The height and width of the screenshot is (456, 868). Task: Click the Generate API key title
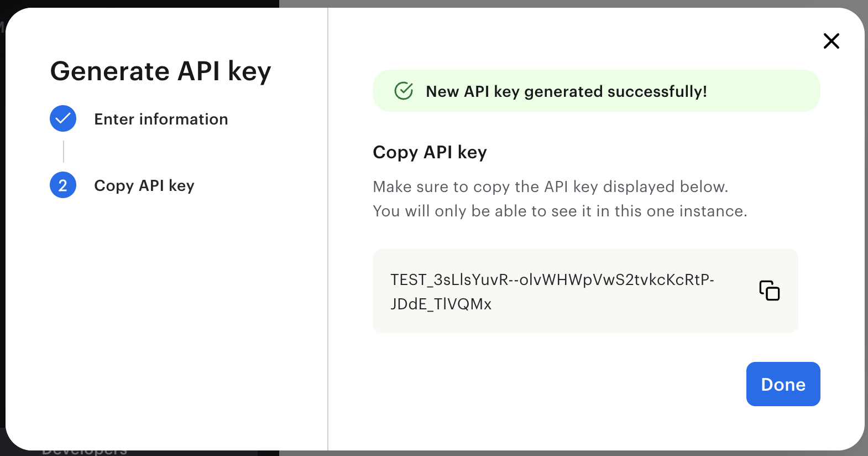[x=160, y=71]
